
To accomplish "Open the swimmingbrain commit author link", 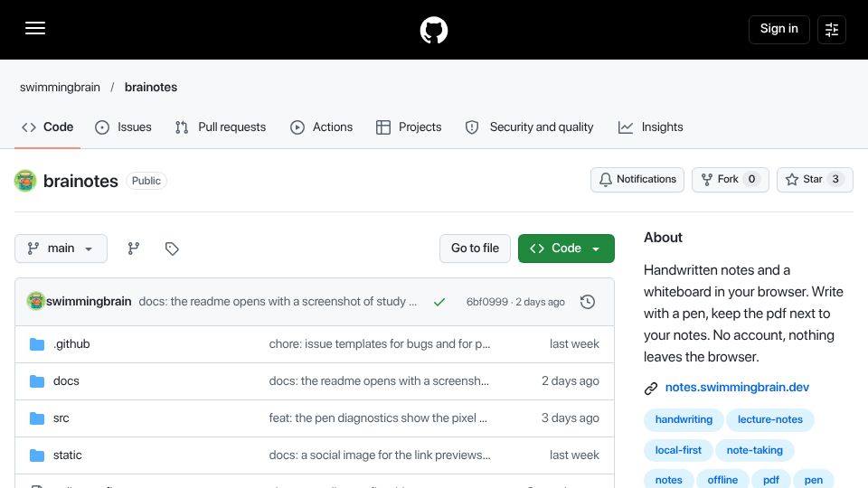I will point(89,302).
